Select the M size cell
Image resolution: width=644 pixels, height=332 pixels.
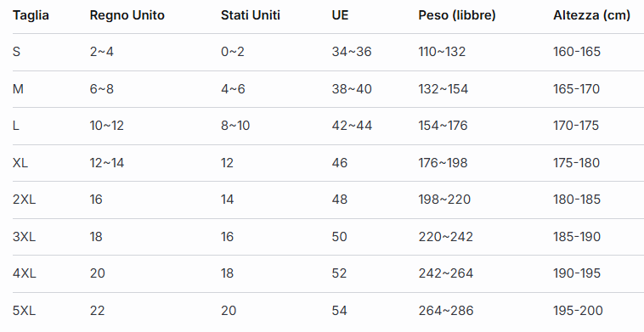pos(18,89)
